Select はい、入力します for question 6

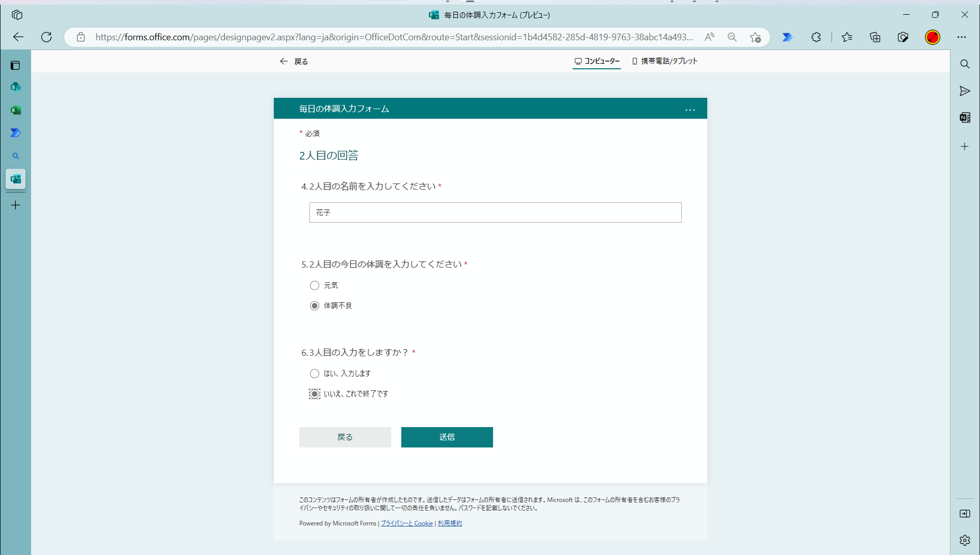pyautogui.click(x=315, y=374)
